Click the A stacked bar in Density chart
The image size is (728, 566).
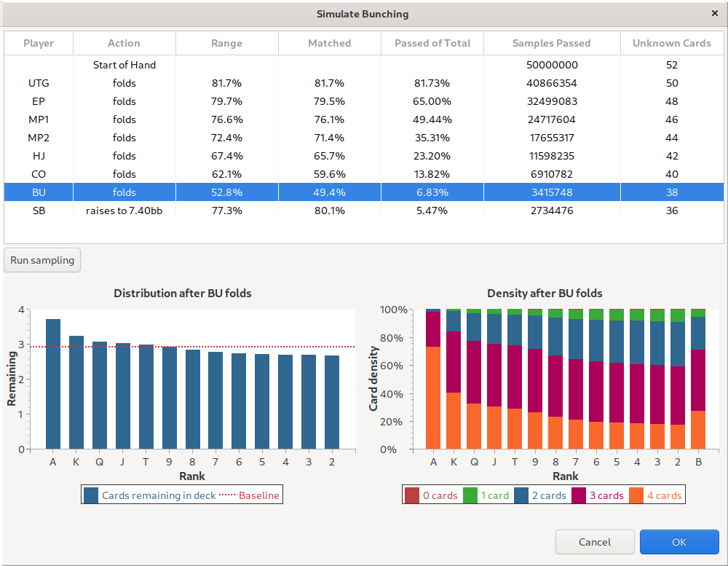click(433, 379)
